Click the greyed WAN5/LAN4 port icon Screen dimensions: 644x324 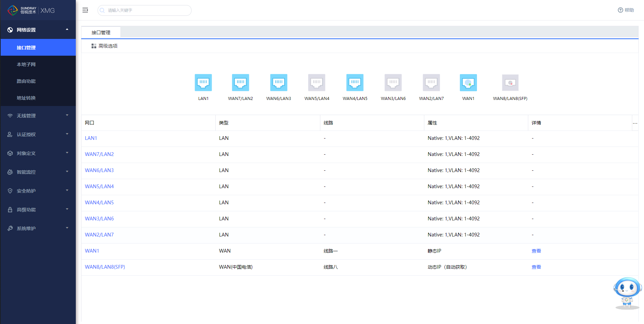(317, 83)
